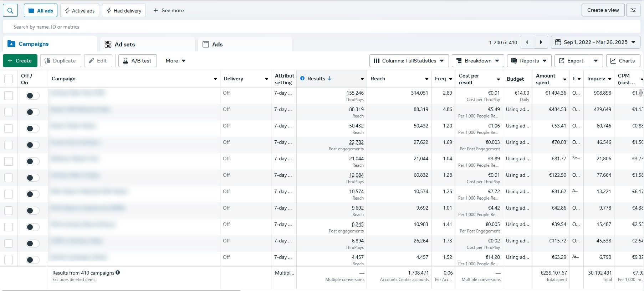Click info icon beside Results from 410 campaigns
This screenshot has width=644, height=291.
(118, 272)
